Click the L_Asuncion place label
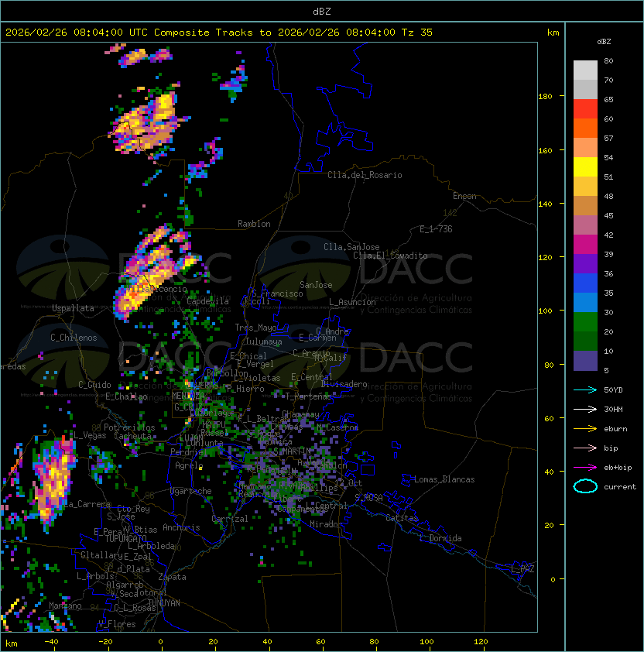Viewport: 644px width, 652px height. (352, 302)
